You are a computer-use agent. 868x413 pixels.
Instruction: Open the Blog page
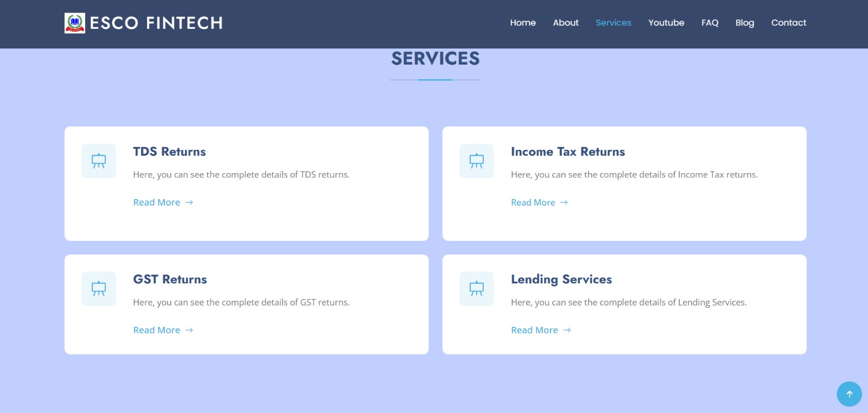coord(744,23)
